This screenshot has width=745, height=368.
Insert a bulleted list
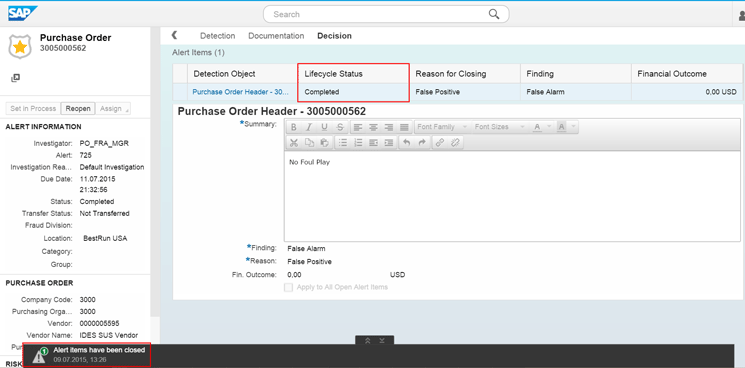click(343, 143)
